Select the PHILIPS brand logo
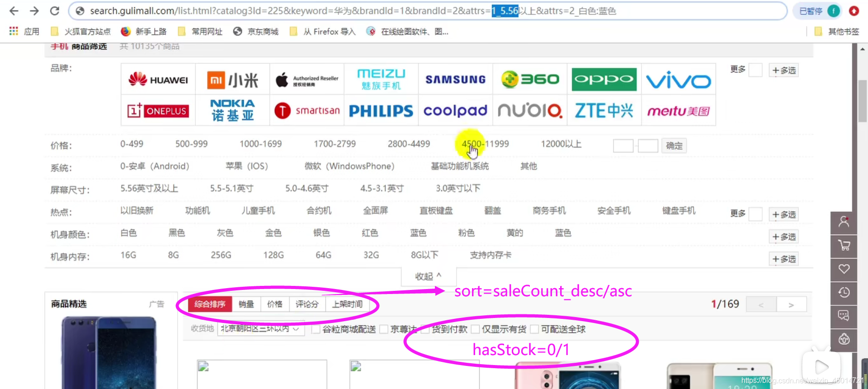The image size is (868, 389). 381,110
